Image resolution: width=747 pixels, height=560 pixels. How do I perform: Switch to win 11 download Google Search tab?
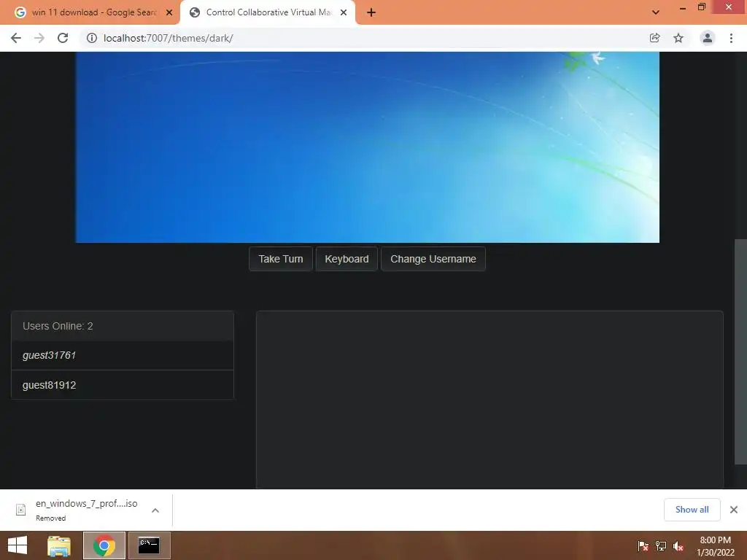[90, 12]
